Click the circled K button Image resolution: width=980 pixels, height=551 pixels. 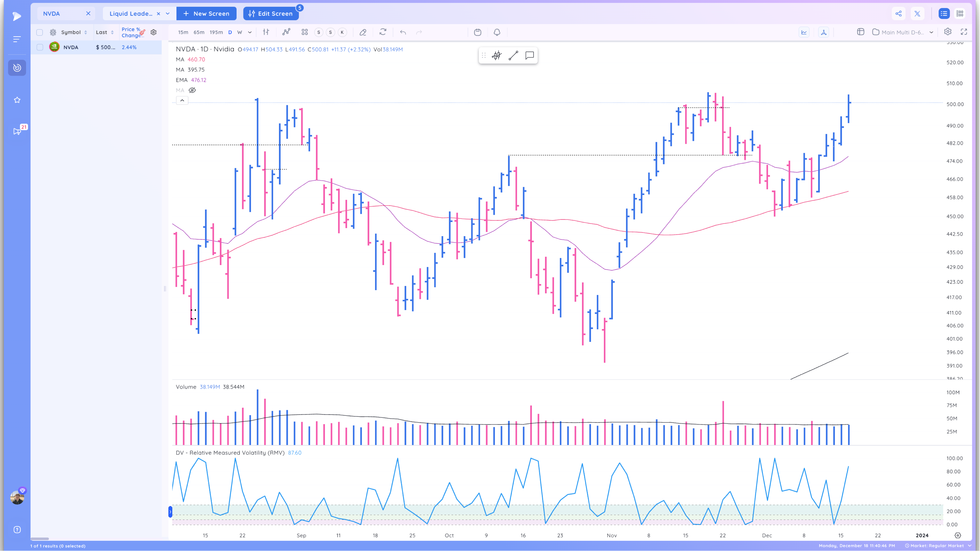pos(342,32)
